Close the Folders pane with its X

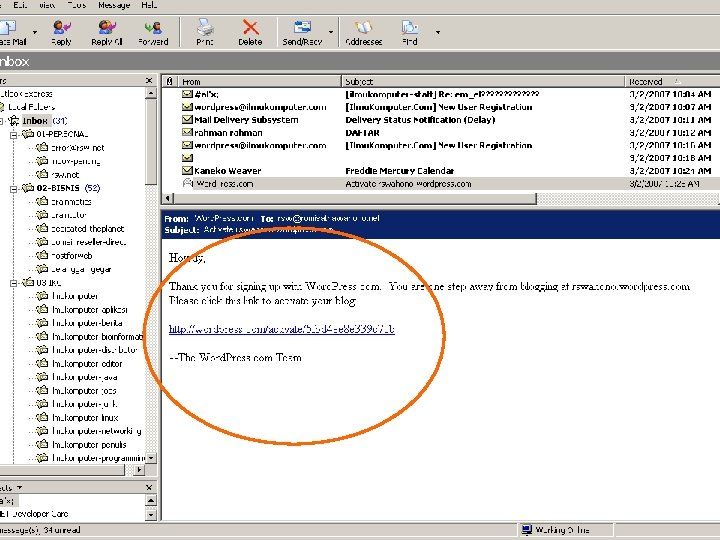pyautogui.click(x=149, y=81)
